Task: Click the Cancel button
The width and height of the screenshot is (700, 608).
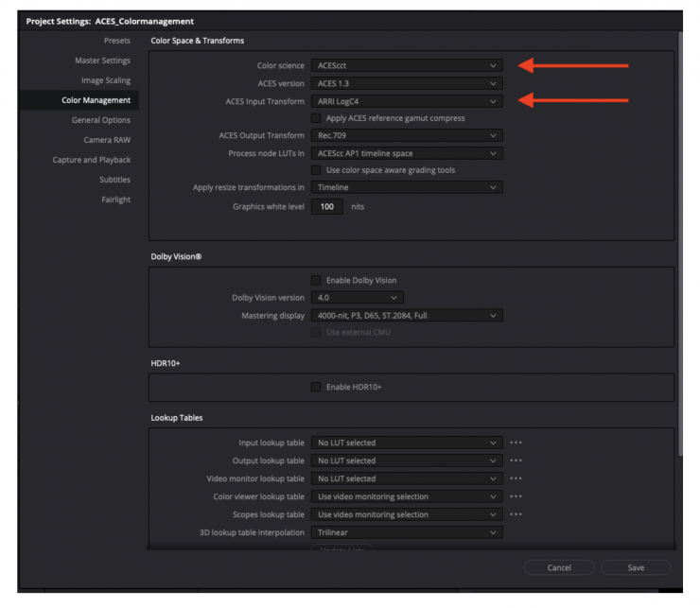Action: 559,567
